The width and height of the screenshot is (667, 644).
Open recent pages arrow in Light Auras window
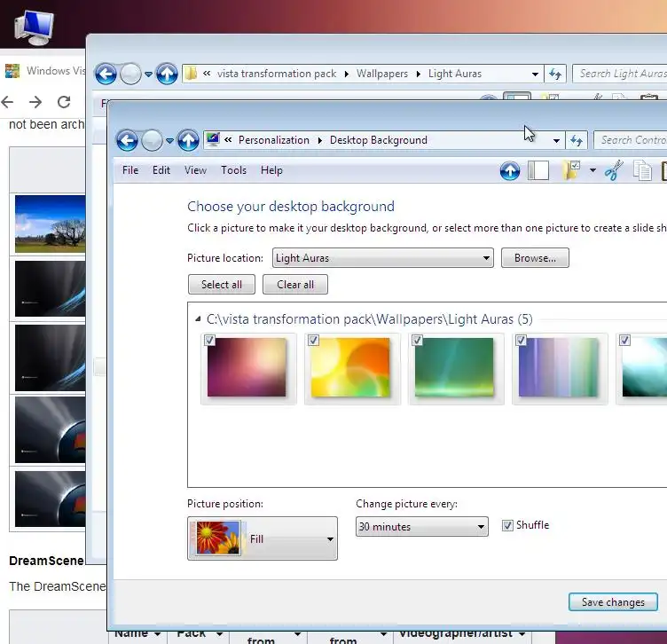click(x=148, y=75)
